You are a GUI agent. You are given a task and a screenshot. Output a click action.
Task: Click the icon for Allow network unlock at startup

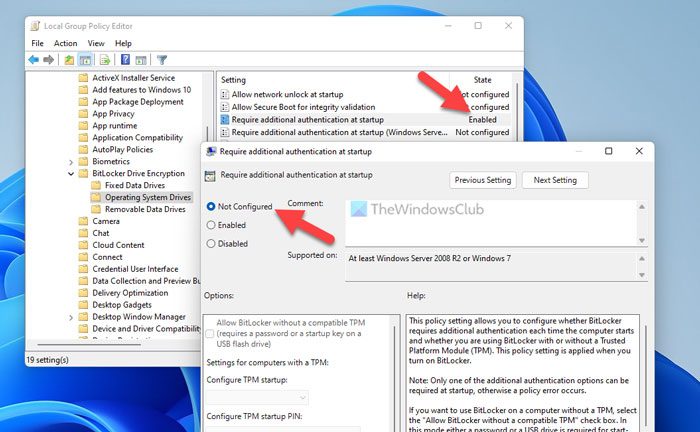[x=225, y=95]
